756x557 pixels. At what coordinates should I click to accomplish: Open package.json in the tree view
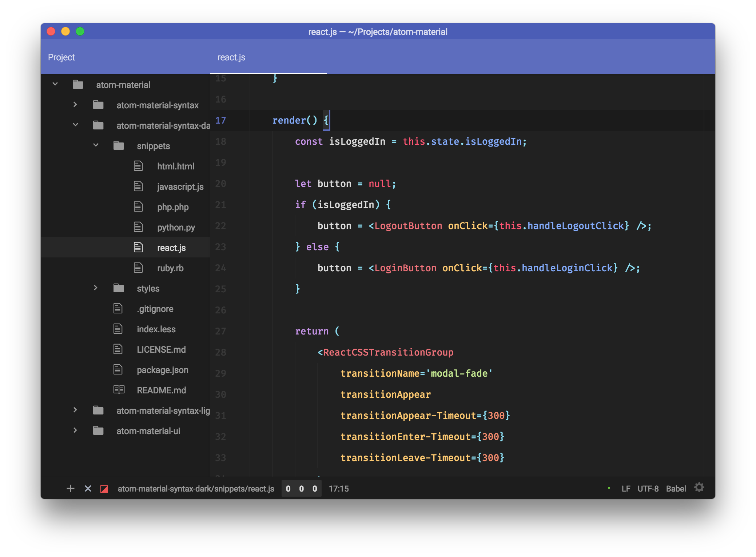point(162,370)
